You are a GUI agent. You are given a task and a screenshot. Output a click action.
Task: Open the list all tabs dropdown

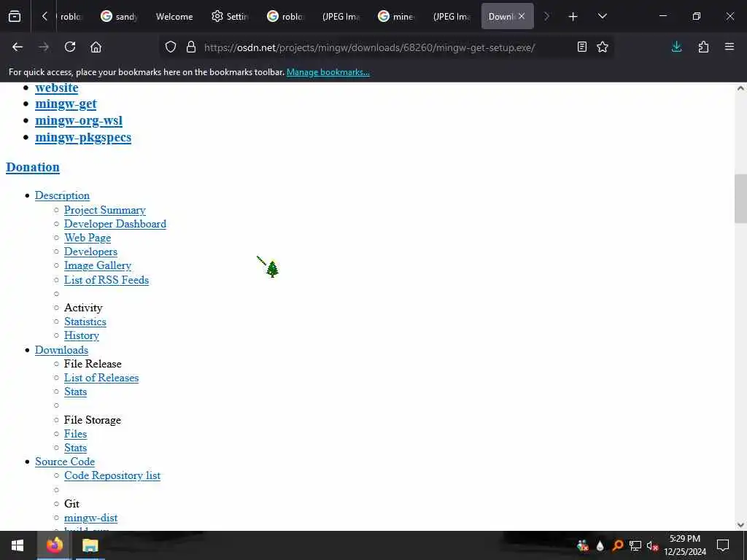tap(602, 17)
